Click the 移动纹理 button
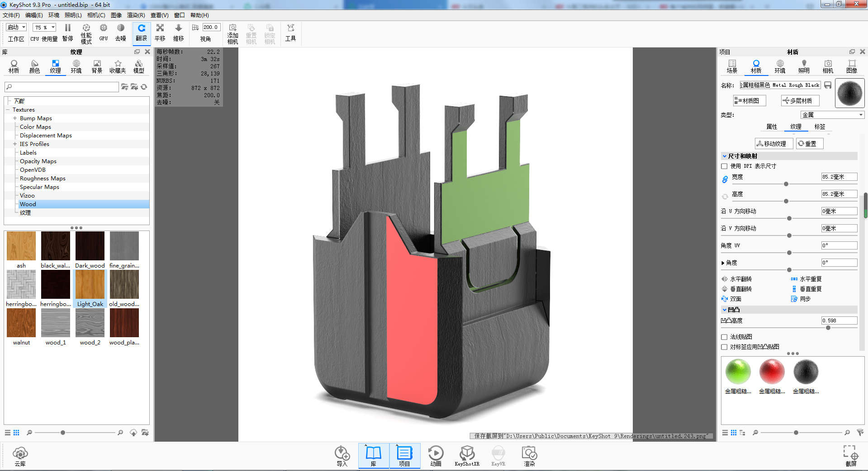The width and height of the screenshot is (868, 471). [x=774, y=143]
